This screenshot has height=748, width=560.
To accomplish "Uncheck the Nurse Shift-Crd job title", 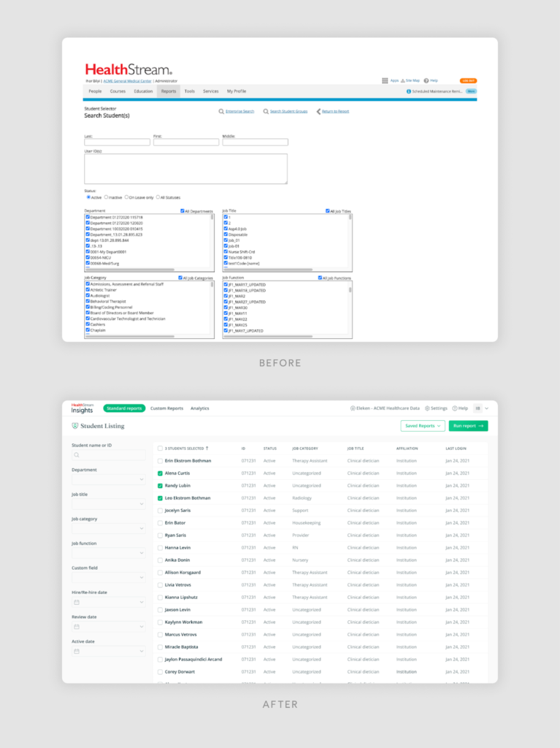I will [226, 251].
